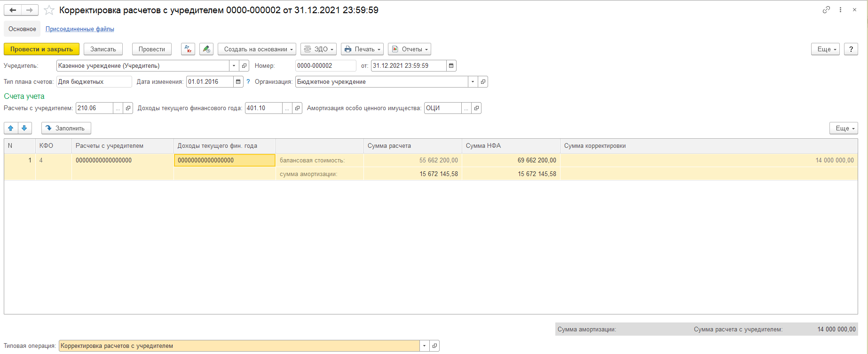This screenshot has width=868, height=354.
Task: Click the Записать button
Action: click(x=103, y=49)
